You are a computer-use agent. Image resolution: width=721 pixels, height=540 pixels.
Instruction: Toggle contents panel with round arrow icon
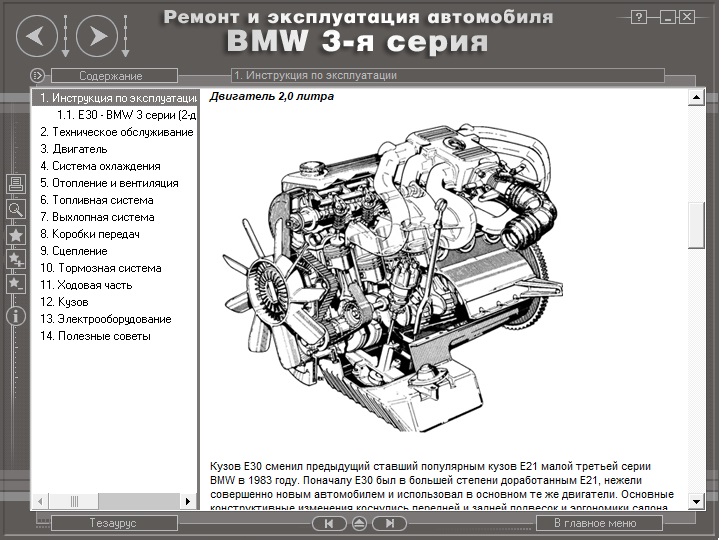point(37,75)
